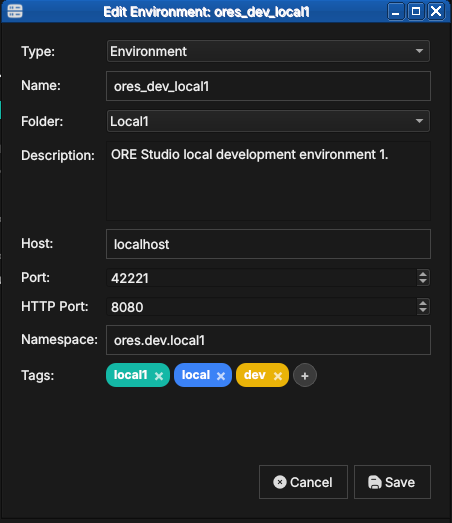Screen dimensions: 452x523
Task: Close the Edit Environment dialog
Action: (436, 12)
